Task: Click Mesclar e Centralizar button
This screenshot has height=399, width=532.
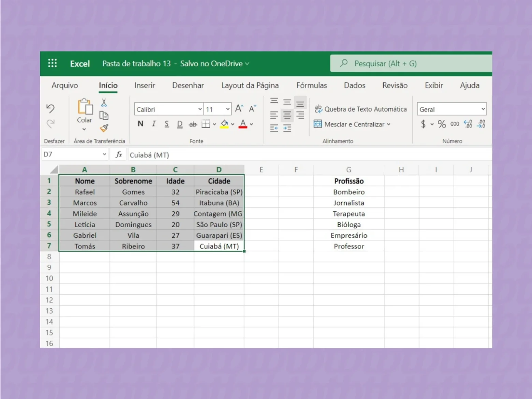Action: [x=349, y=124]
